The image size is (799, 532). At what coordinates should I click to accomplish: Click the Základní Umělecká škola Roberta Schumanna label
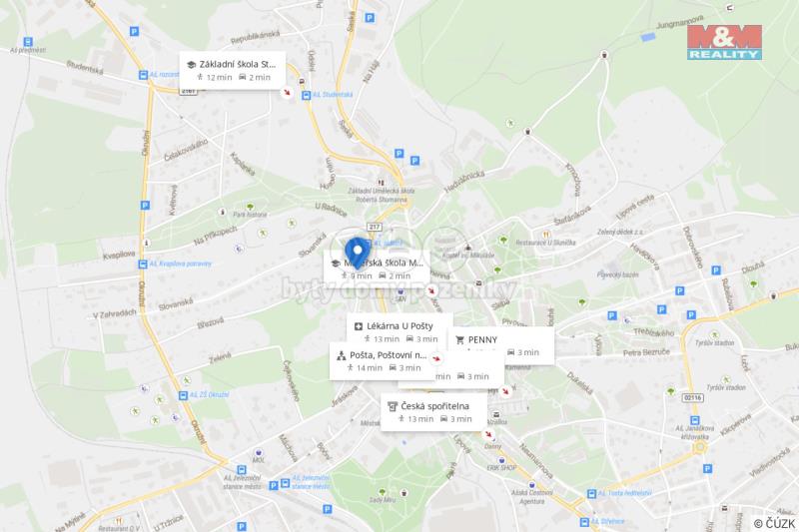click(x=382, y=195)
